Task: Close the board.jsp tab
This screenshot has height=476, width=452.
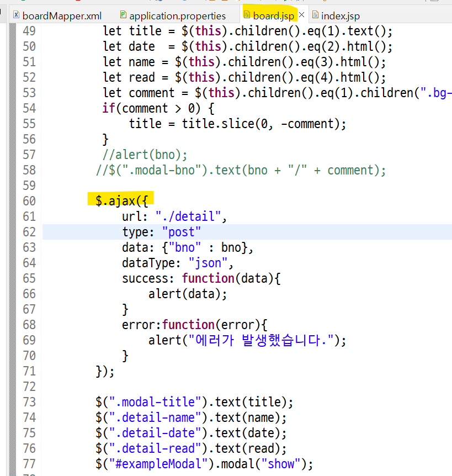Action: point(301,14)
